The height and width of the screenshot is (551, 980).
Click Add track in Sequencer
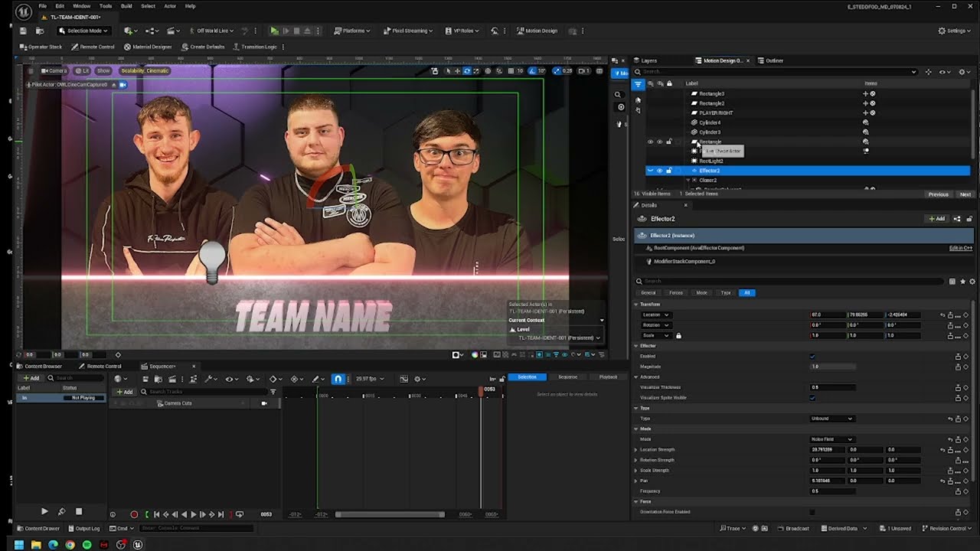(124, 392)
